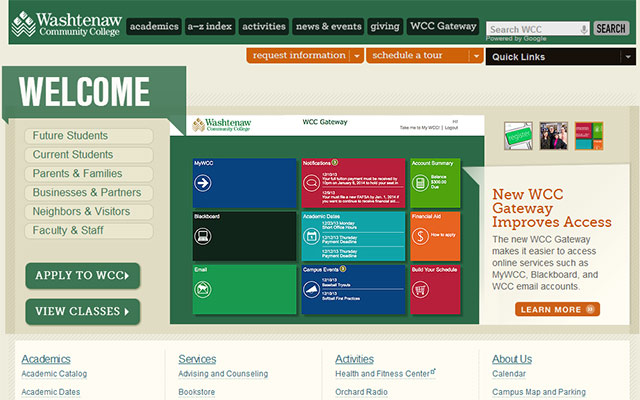Click the external link icon by Health and Fitness Center
Image resolution: width=640 pixels, height=400 pixels.
pyautogui.click(x=433, y=371)
